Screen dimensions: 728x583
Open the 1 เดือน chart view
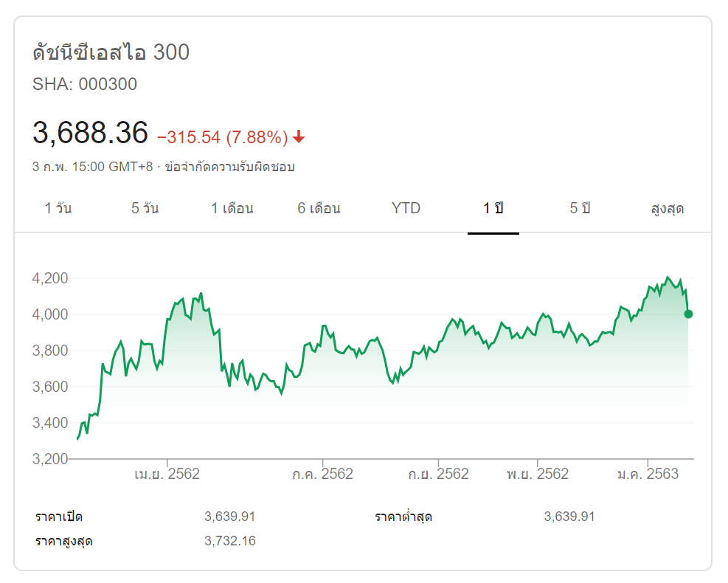[x=232, y=208]
